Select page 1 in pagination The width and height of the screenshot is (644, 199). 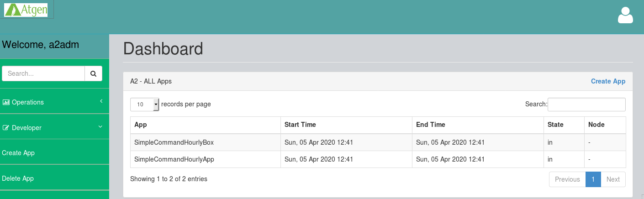point(593,179)
